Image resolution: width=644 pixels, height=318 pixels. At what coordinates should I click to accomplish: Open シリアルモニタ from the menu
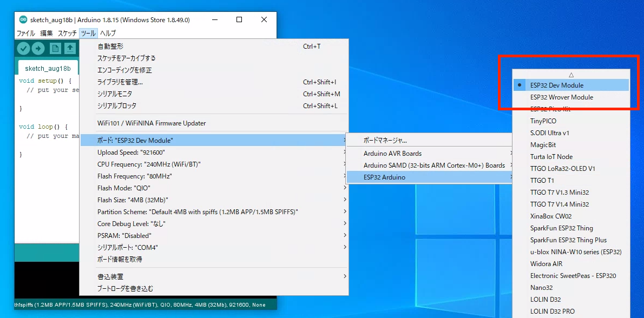[x=214, y=94]
